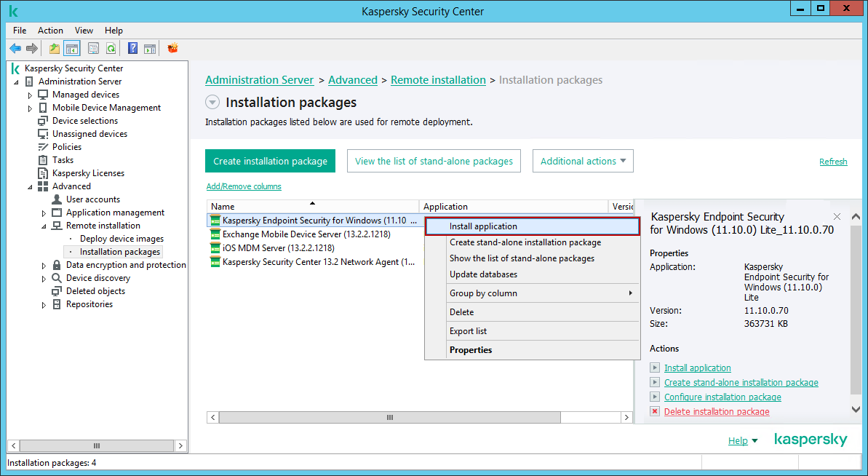868x476 pixels.
Task: Click the Add/Remove columns link
Action: pyautogui.click(x=244, y=186)
